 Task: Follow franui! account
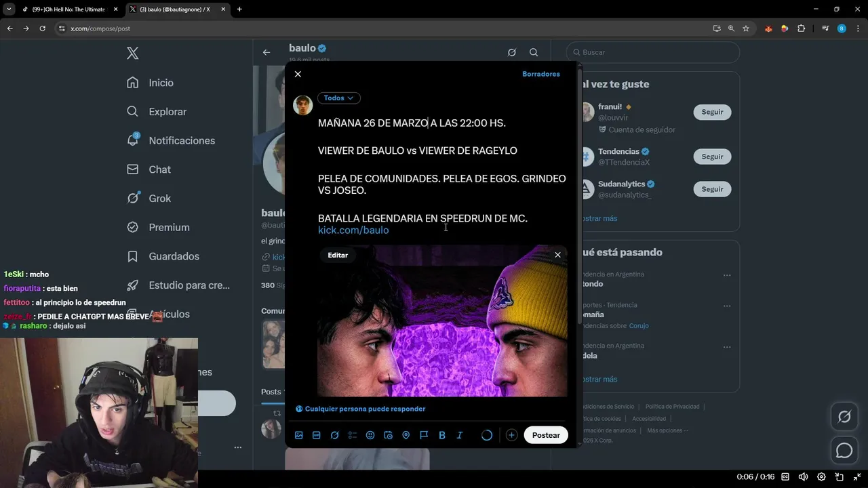pyautogui.click(x=712, y=112)
